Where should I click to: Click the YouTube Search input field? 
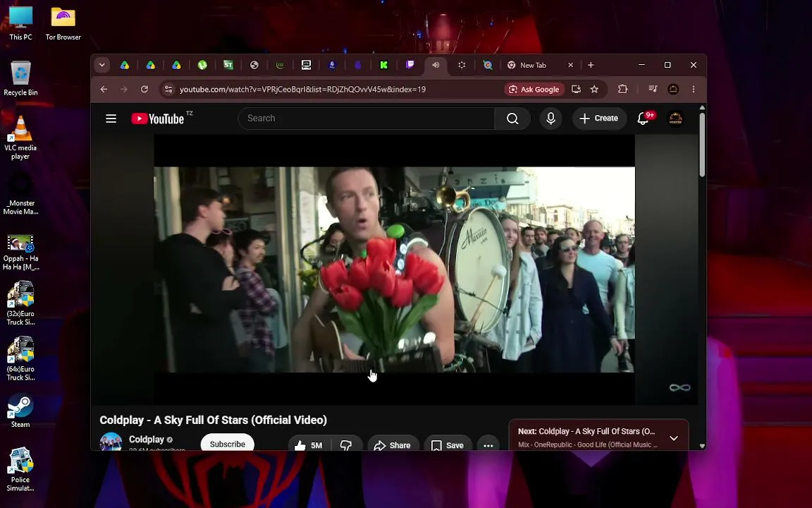pyautogui.click(x=366, y=119)
